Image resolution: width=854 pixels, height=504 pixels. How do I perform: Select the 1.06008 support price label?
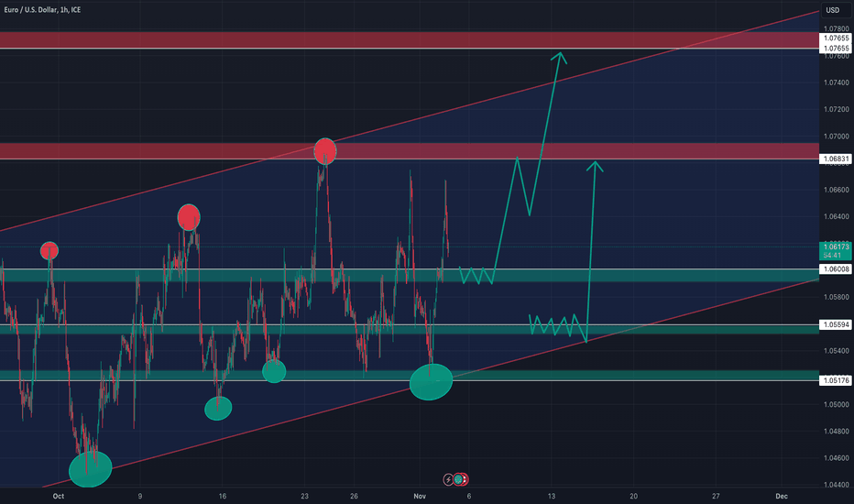(x=836, y=269)
